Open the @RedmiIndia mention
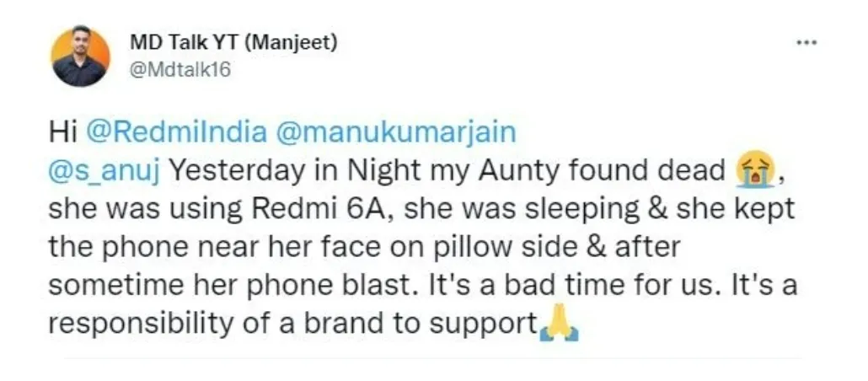The width and height of the screenshot is (868, 381). click(175, 133)
